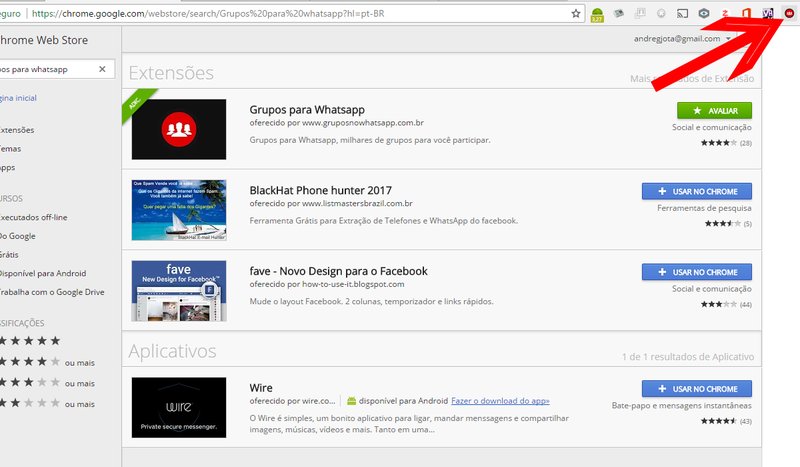The height and width of the screenshot is (467, 800).
Task: Click the purple Y! extension icon
Action: click(x=767, y=14)
